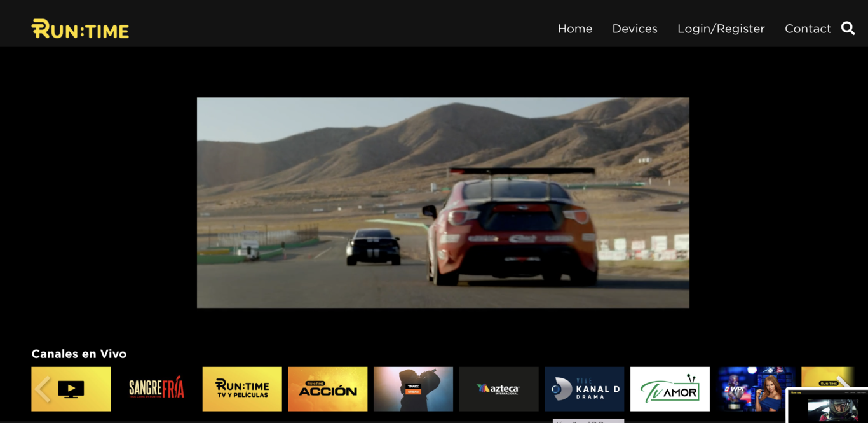Select the Vive Kanal D Drama channel
The image size is (868, 423).
[584, 389]
